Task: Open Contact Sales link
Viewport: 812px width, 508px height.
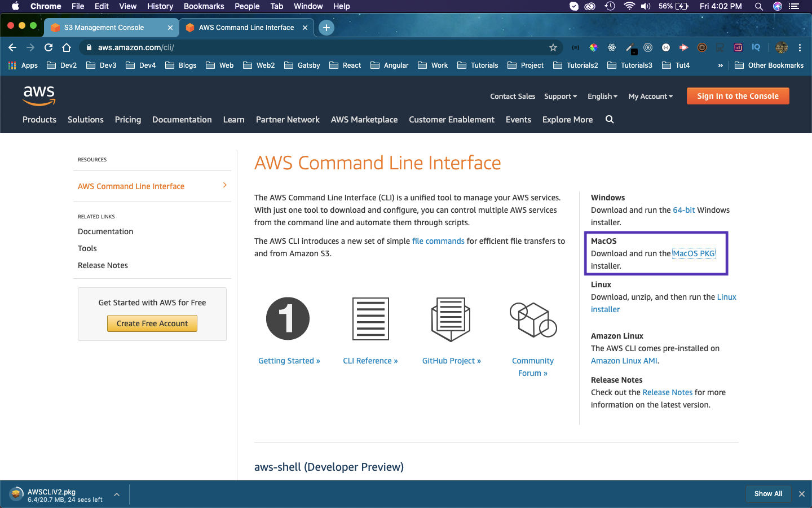Action: tap(513, 96)
